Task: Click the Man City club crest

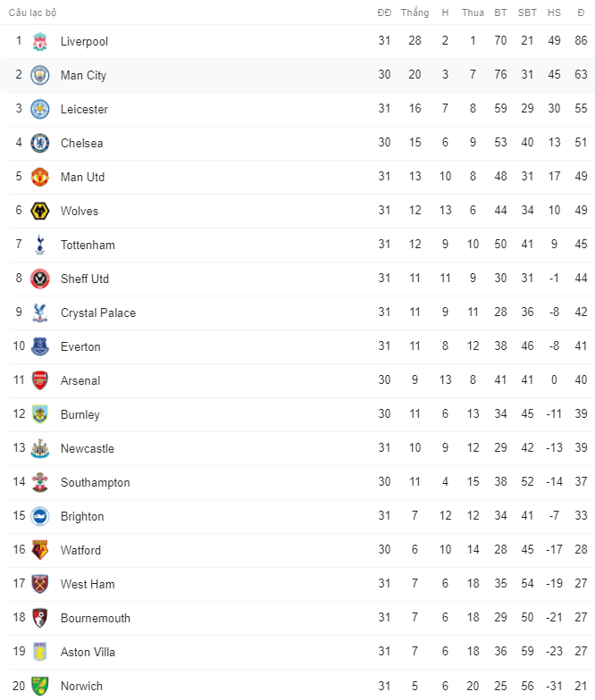Action: click(39, 76)
